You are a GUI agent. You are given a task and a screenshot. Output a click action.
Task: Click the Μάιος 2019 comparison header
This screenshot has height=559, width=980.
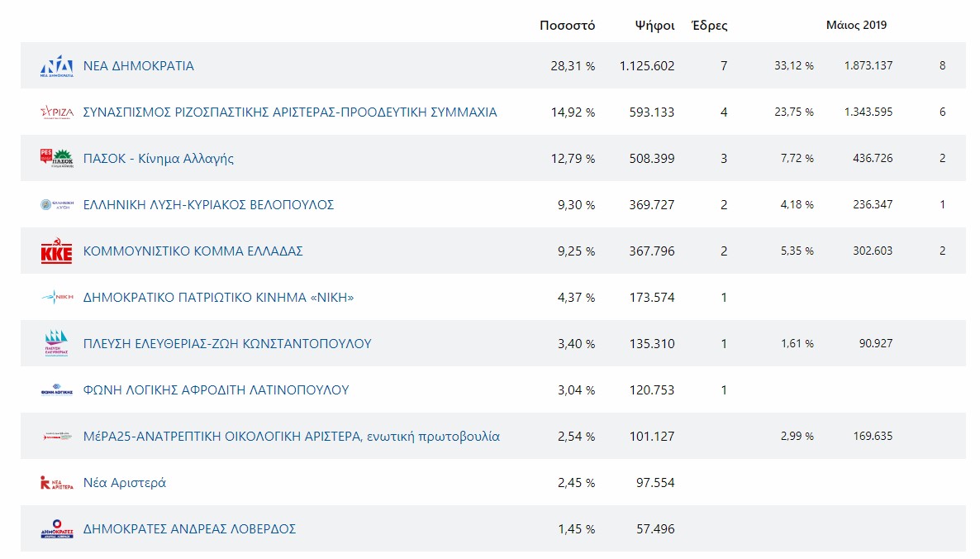coord(856,25)
